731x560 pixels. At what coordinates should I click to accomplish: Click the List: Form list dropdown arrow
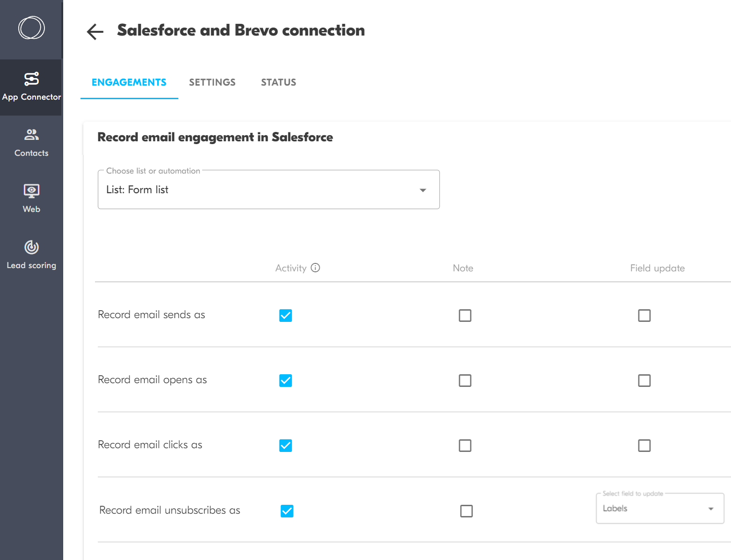pos(423,190)
